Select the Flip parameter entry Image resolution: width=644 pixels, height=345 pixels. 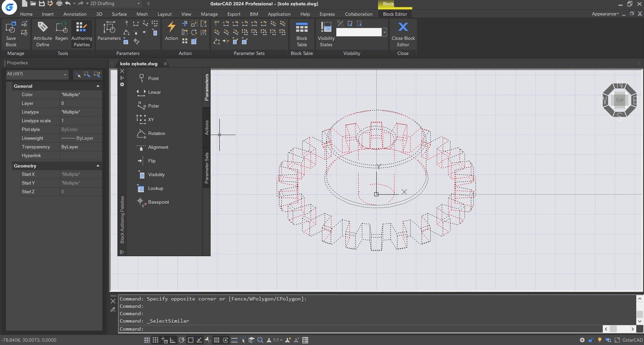pyautogui.click(x=152, y=161)
